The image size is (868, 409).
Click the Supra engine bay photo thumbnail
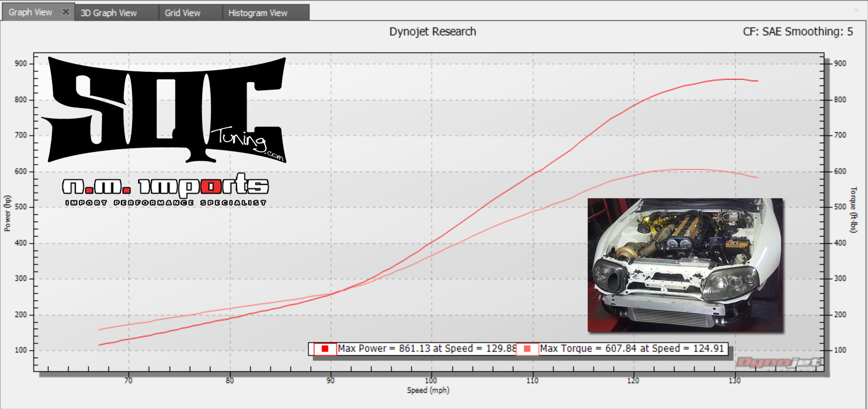pos(685,265)
